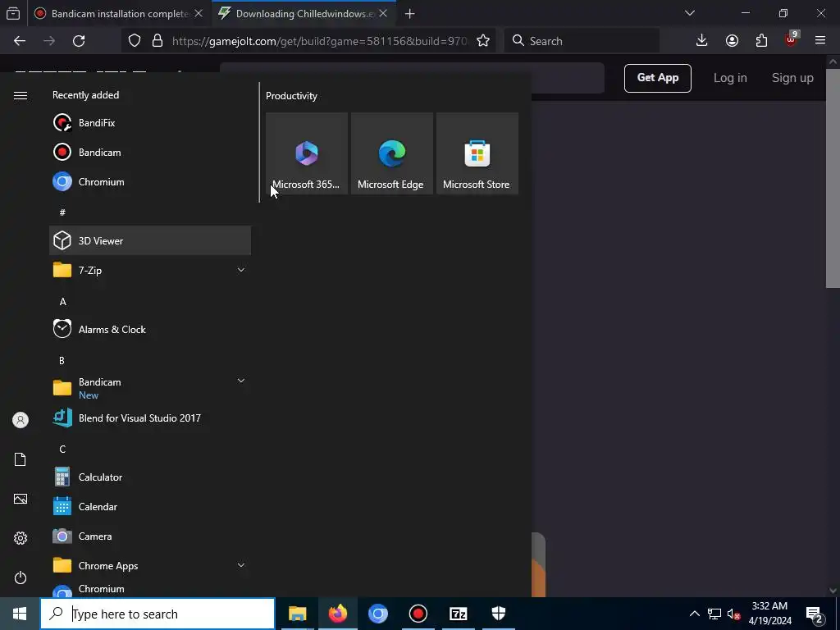Open Calendar app
This screenshot has width=840, height=630.
(150, 506)
